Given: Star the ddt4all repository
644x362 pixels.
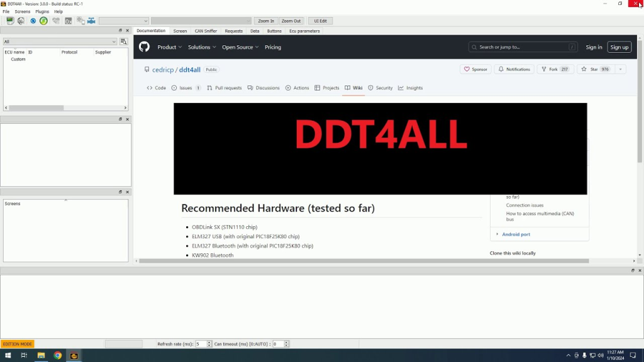Looking at the screenshot, I should [x=596, y=69].
